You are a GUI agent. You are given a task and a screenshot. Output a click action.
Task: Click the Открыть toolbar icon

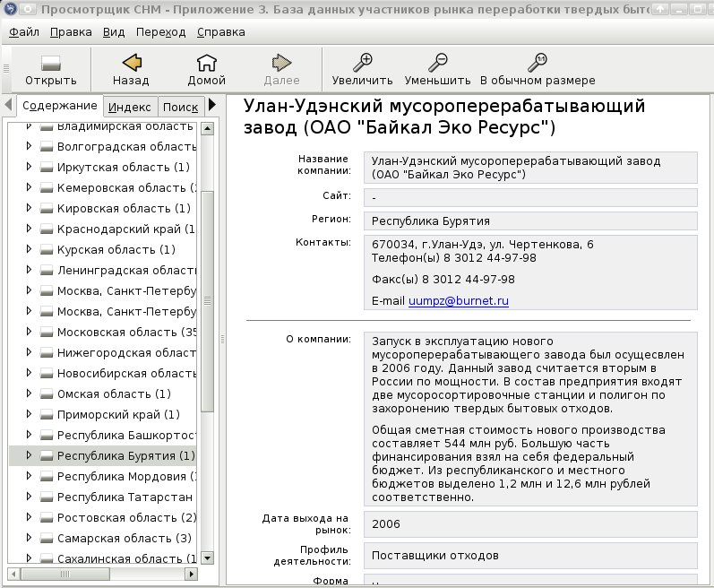[50, 63]
